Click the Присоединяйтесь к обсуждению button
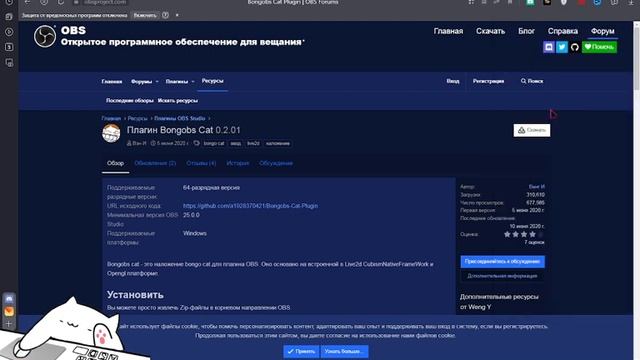640x360 pixels. (502, 262)
